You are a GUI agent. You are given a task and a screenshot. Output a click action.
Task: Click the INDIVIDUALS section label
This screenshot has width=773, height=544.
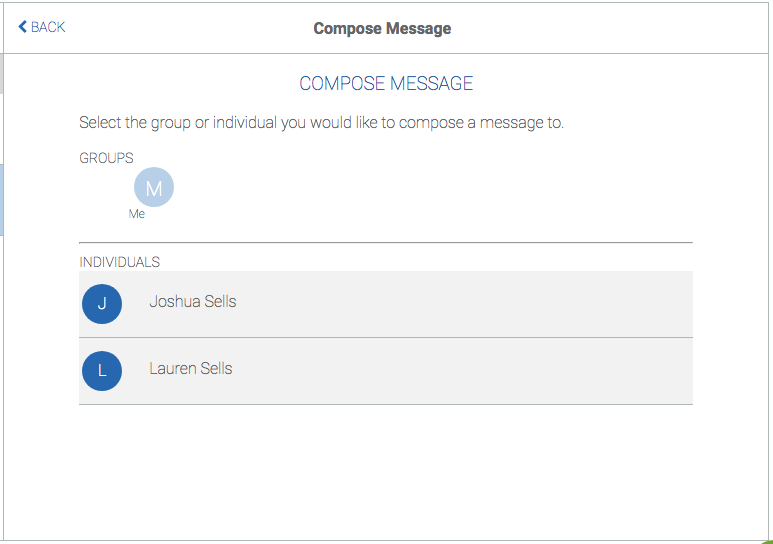pyautogui.click(x=119, y=262)
